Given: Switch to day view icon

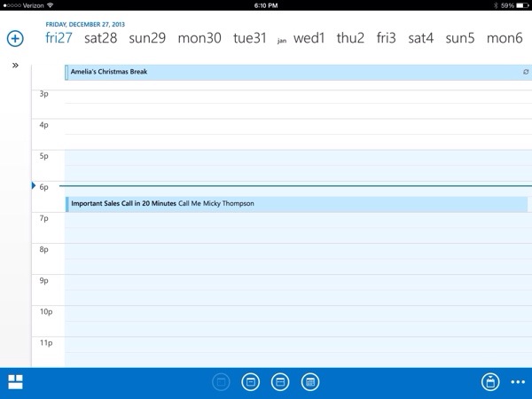Looking at the screenshot, I should pyautogui.click(x=221, y=382).
